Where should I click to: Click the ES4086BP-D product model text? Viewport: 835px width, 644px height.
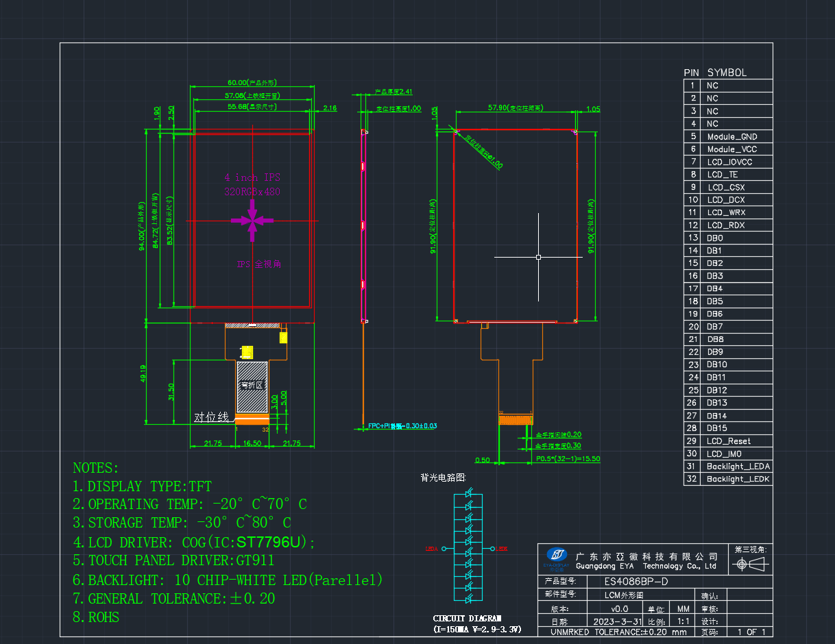click(636, 582)
